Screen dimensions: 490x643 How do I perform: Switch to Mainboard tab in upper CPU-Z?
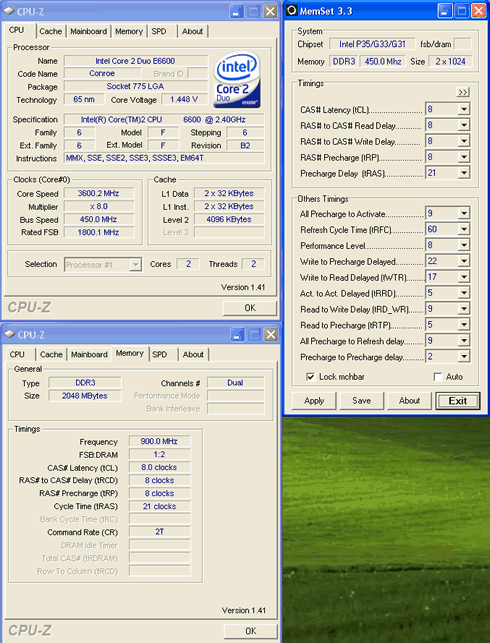pos(89,31)
